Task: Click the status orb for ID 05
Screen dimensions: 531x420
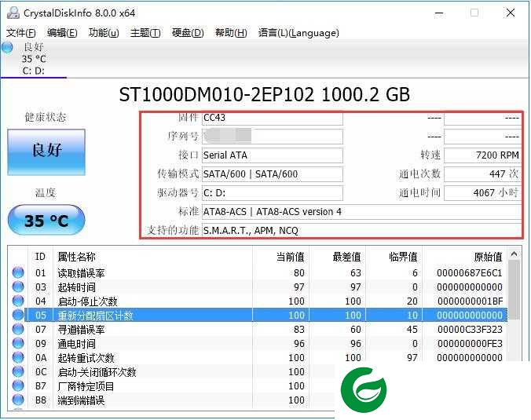Action: coord(18,315)
